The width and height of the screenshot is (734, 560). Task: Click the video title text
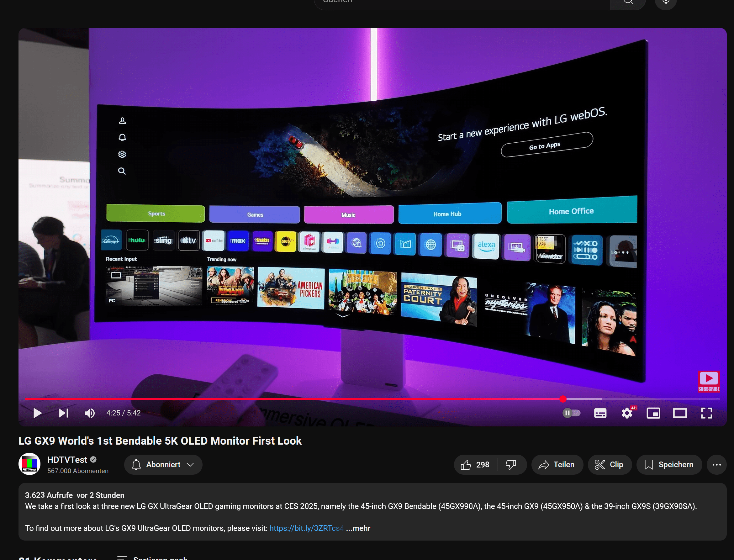(x=160, y=441)
